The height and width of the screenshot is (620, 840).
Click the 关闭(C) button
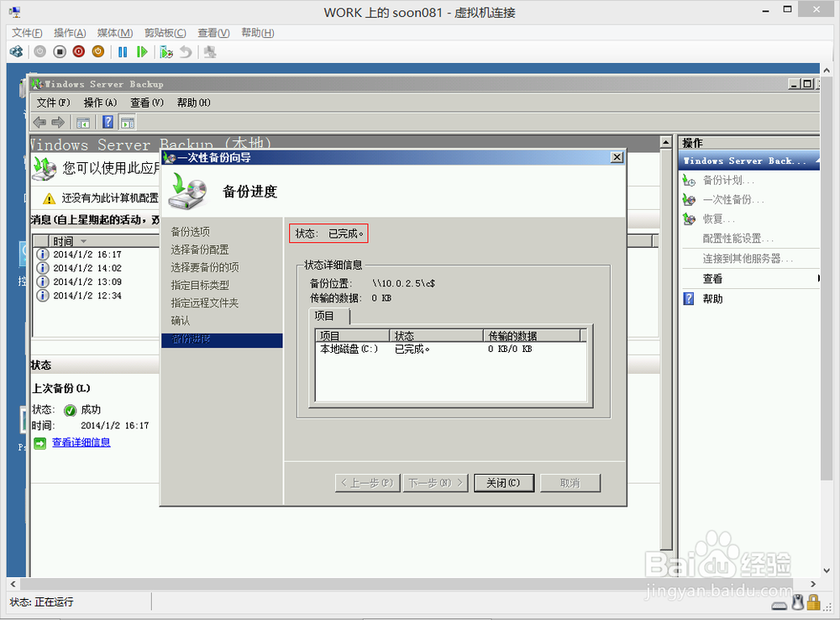coord(503,483)
